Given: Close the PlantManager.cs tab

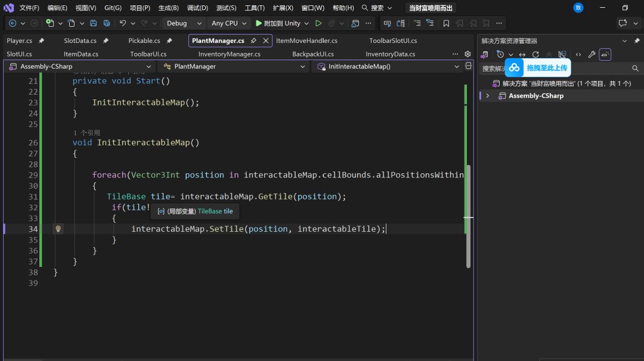Looking at the screenshot, I should coord(266,41).
